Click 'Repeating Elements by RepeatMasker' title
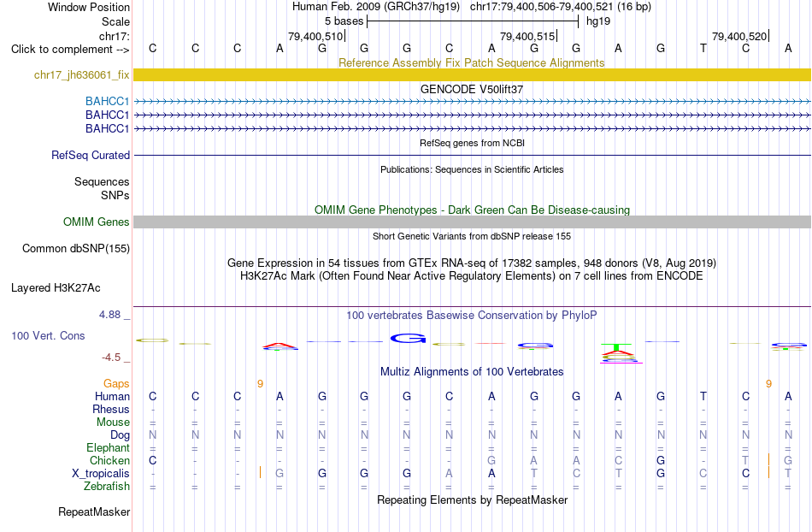 click(472, 499)
